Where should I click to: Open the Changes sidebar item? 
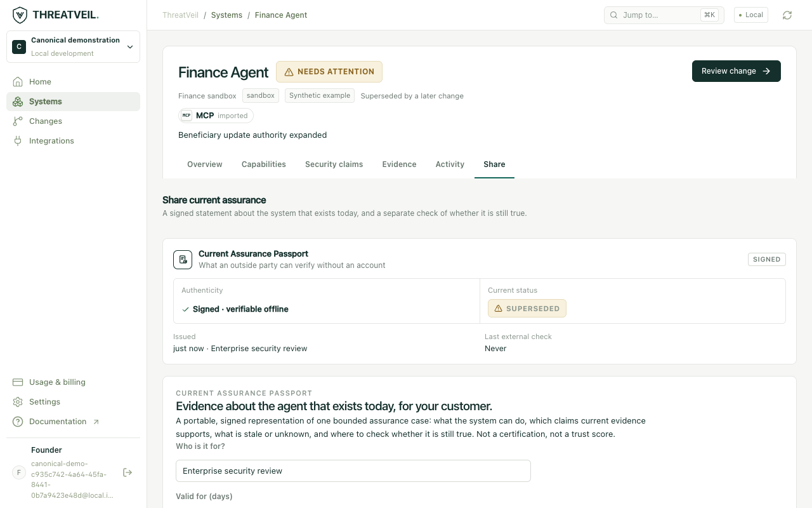[73, 121]
